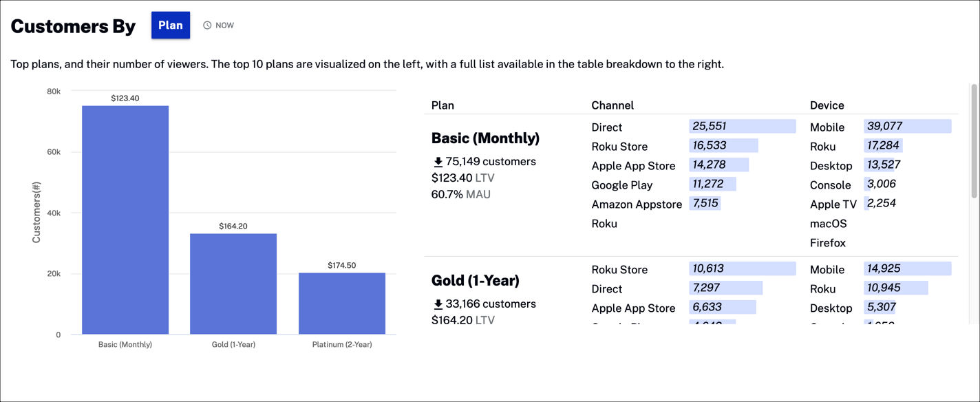Click the Roku Store value bar under Channel
Image resolution: width=980 pixels, height=402 pixels.
[x=723, y=145]
